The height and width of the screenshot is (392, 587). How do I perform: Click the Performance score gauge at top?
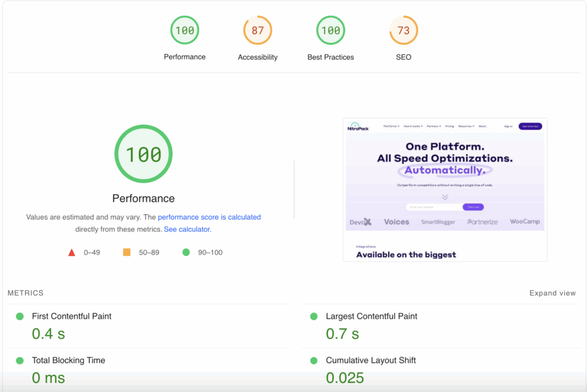pyautogui.click(x=185, y=30)
